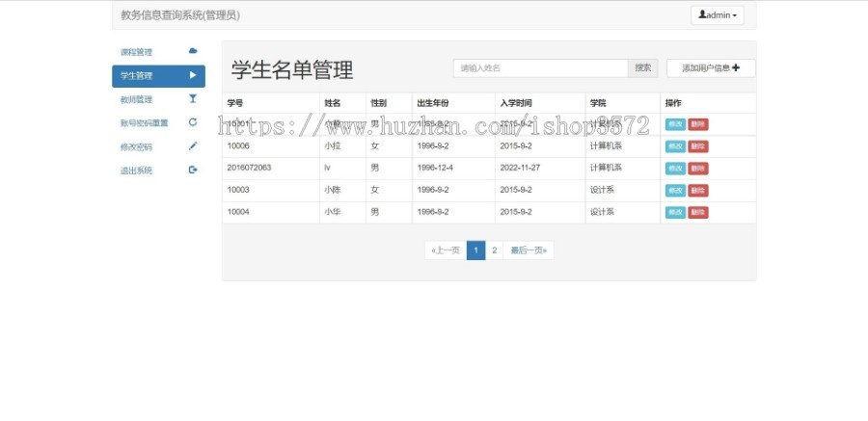
Task: Click the 添加用户信息 button
Action: 711,68
